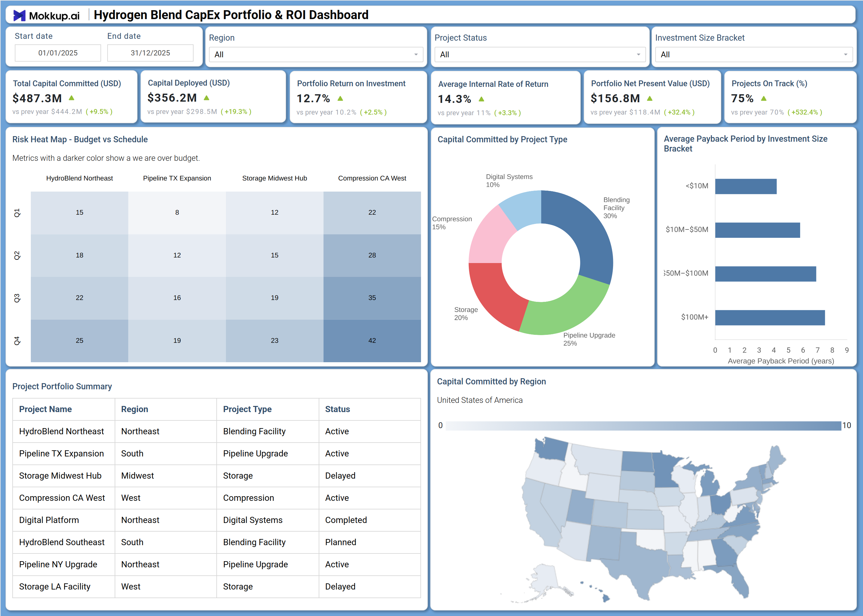Image resolution: width=863 pixels, height=616 pixels.
Task: Click the Start date field 01/01/2025
Action: [x=58, y=53]
